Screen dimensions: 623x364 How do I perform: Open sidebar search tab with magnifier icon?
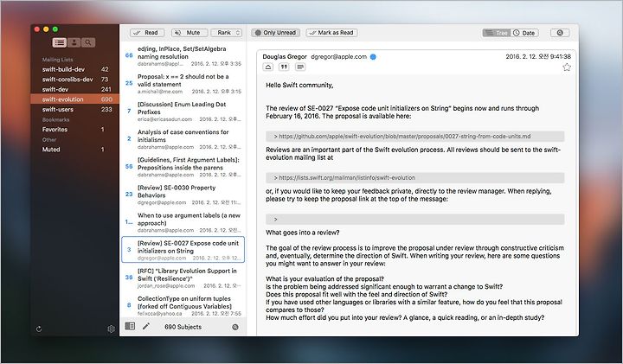88,42
